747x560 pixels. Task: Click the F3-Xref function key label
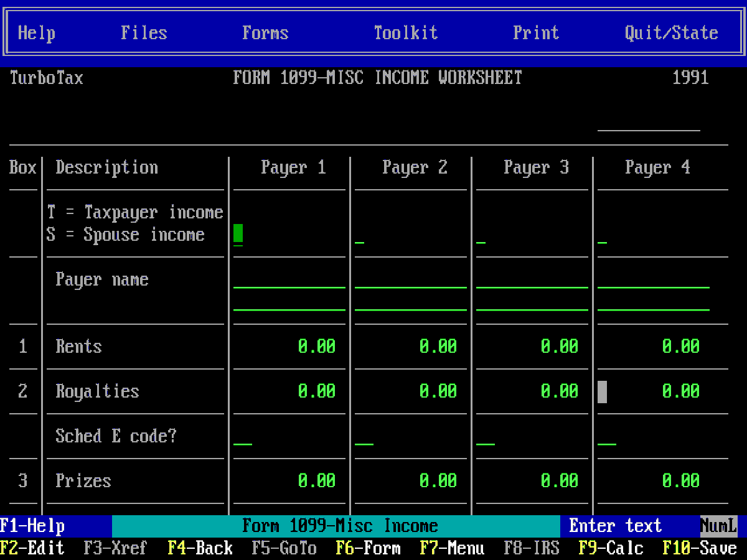click(116, 548)
